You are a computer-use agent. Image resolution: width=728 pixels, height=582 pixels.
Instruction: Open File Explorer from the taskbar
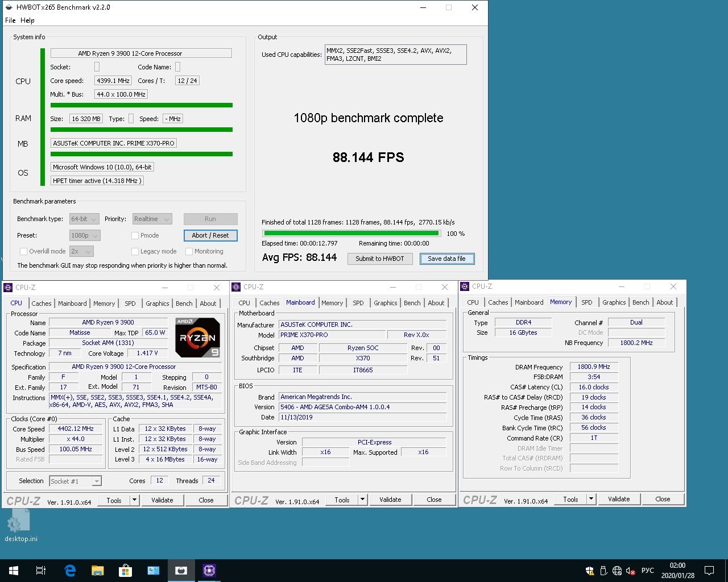pos(98,571)
